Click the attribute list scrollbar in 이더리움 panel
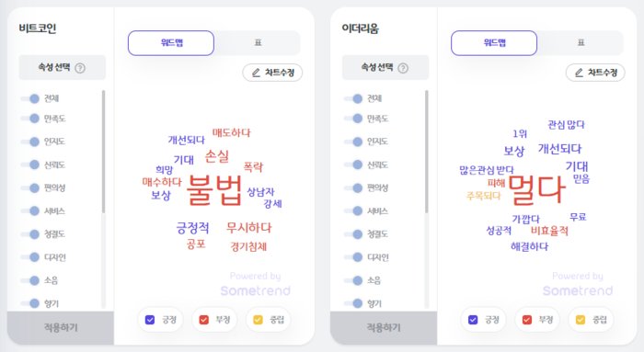This screenshot has height=352, width=644. tap(427, 152)
